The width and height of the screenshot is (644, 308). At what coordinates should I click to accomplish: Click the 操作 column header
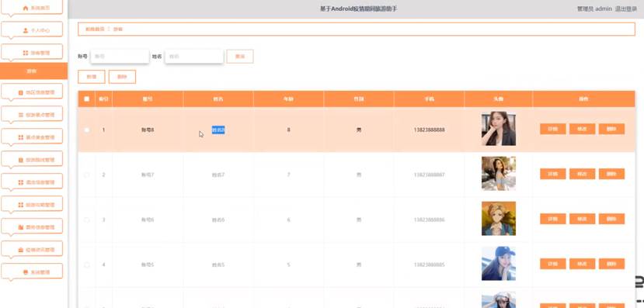coord(583,99)
